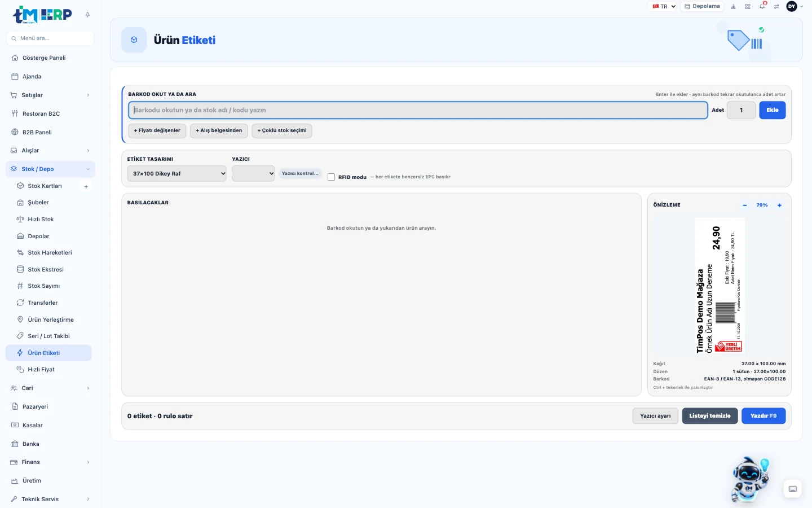Viewport: 812px width, 508px height.
Task: Open the Yazıcı printer dropdown
Action: [253, 174]
